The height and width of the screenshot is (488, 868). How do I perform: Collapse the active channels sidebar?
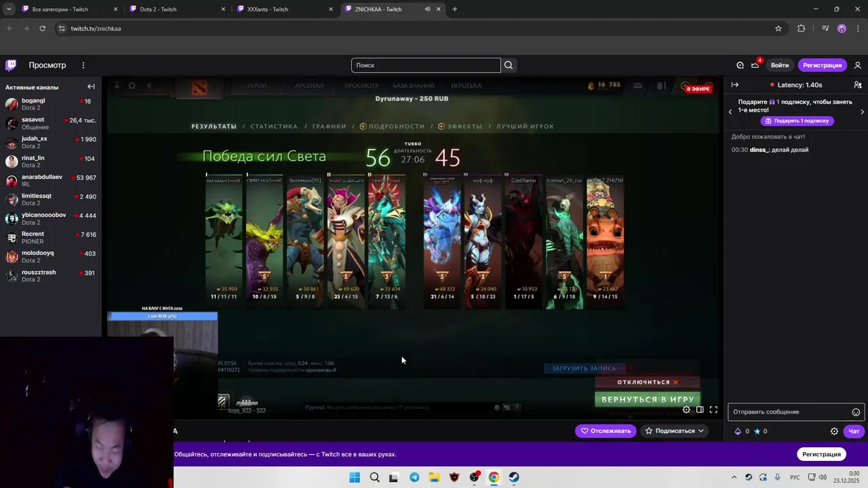click(x=91, y=87)
